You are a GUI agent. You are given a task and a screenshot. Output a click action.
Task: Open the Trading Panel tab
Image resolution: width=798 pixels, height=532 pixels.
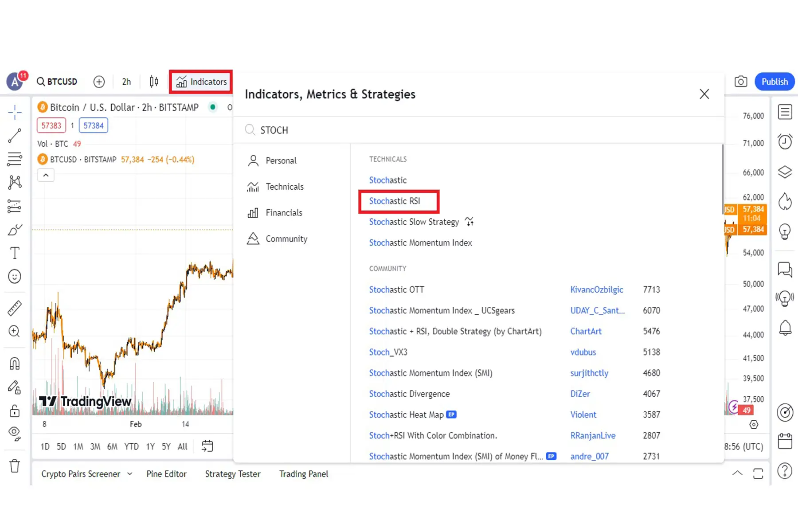[x=304, y=474]
